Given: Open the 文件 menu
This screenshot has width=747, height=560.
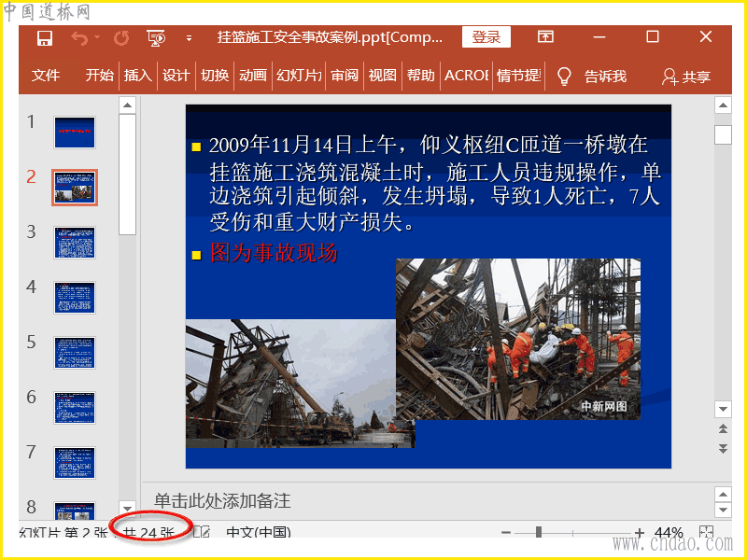Looking at the screenshot, I should (x=46, y=76).
